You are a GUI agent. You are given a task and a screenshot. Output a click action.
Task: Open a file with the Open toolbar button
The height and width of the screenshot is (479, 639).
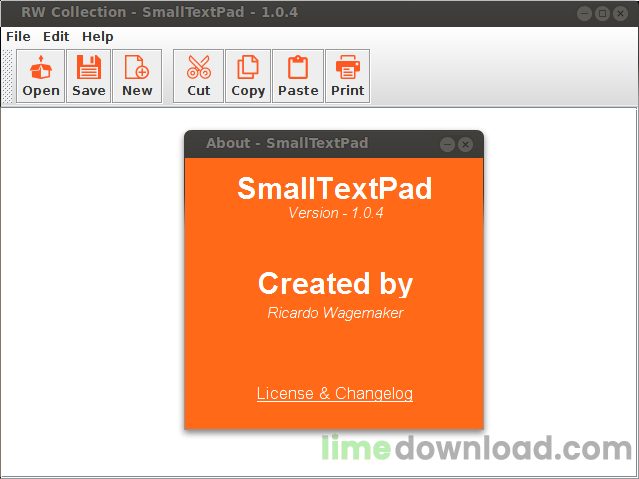pos(40,76)
